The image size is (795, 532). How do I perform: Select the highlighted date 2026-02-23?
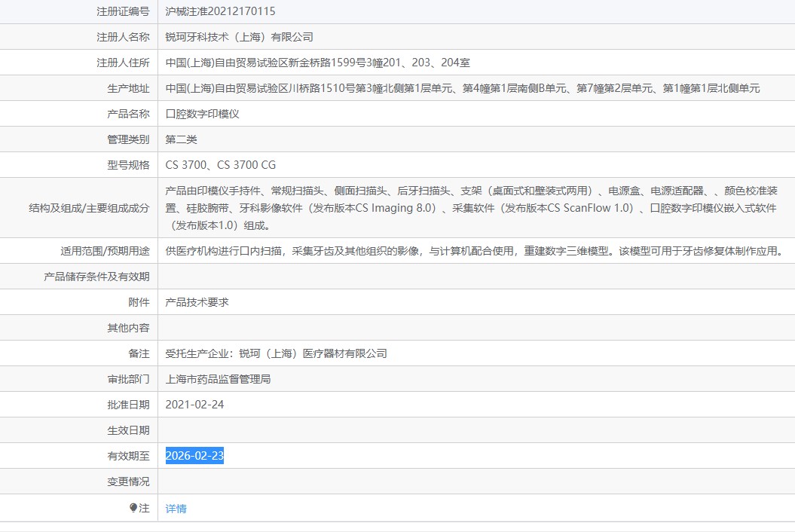pyautogui.click(x=194, y=455)
